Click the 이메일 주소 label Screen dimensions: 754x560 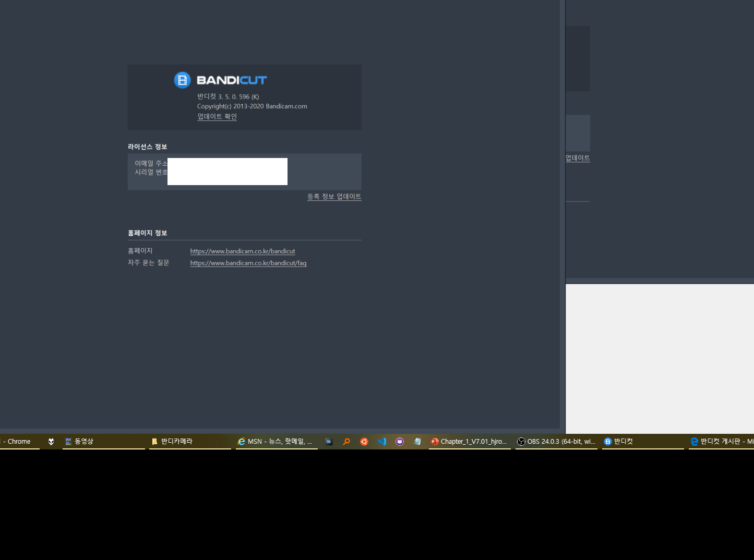(151, 163)
